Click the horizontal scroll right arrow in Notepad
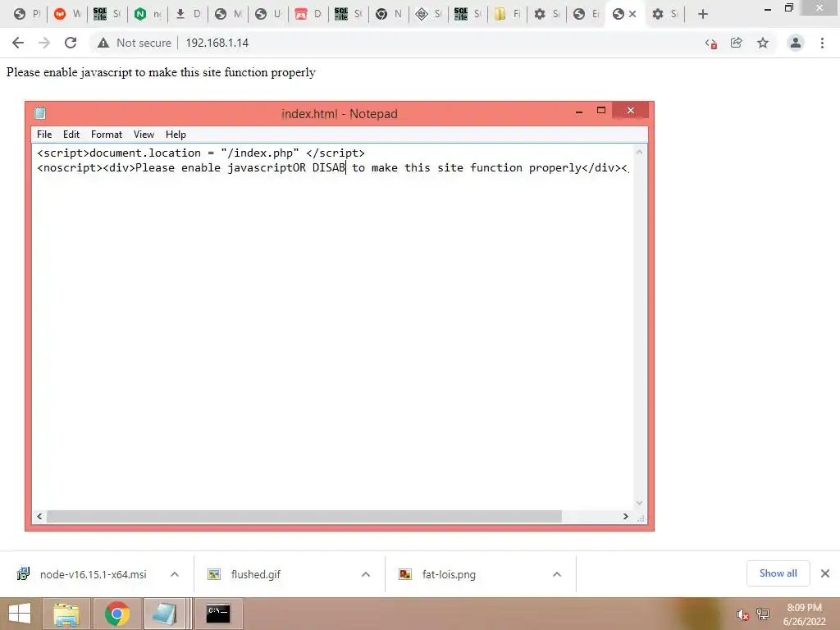Image resolution: width=840 pixels, height=630 pixels. pyautogui.click(x=625, y=517)
